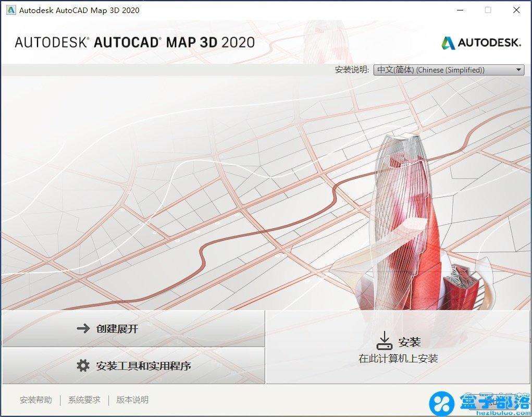The height and width of the screenshot is (417, 532).
Task: Open the installation language dropdown
Action: pyautogui.click(x=448, y=70)
